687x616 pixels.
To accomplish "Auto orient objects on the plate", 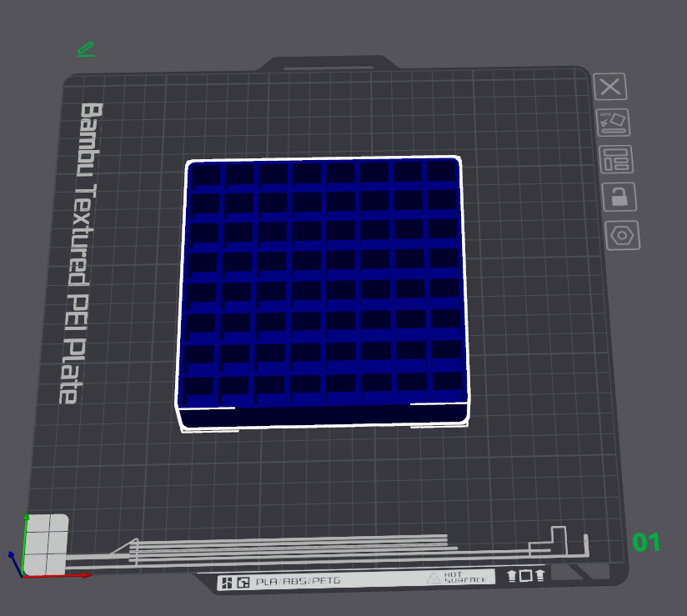I will [613, 123].
